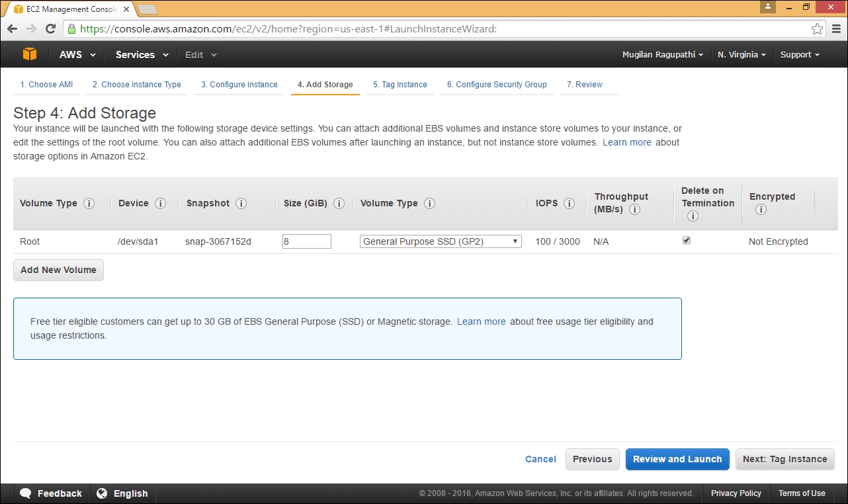
Task: Open info icon beside Throughput (MB/s) header
Action: click(634, 210)
